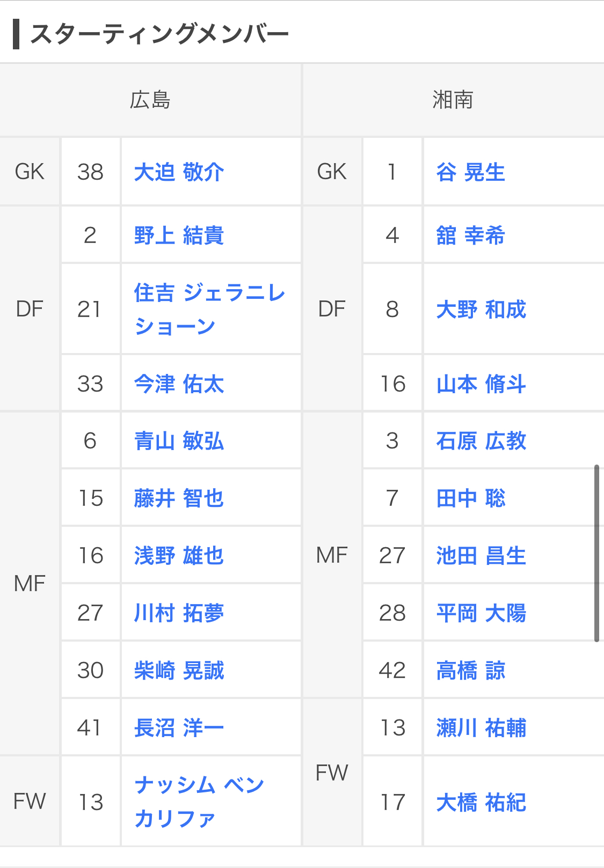Open Shonan goalkeeper 谷 晃生 link
Screen dimensions: 604x868
470,172
